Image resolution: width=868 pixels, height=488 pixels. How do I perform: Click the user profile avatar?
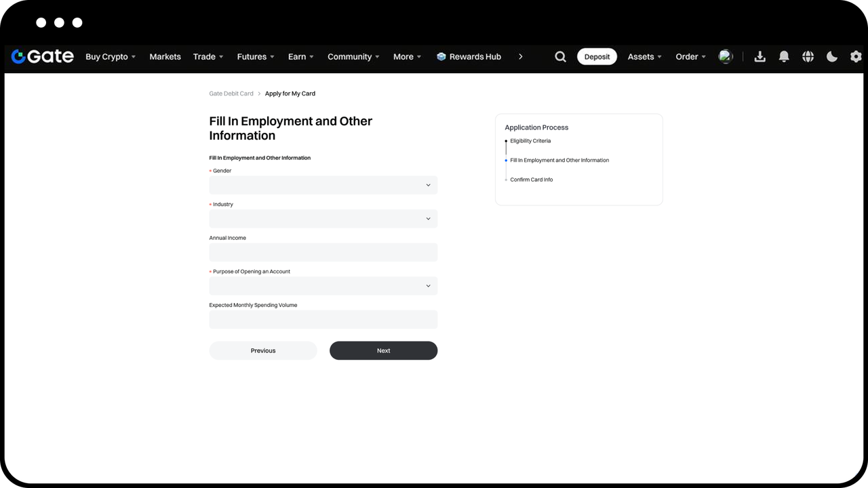pyautogui.click(x=726, y=56)
